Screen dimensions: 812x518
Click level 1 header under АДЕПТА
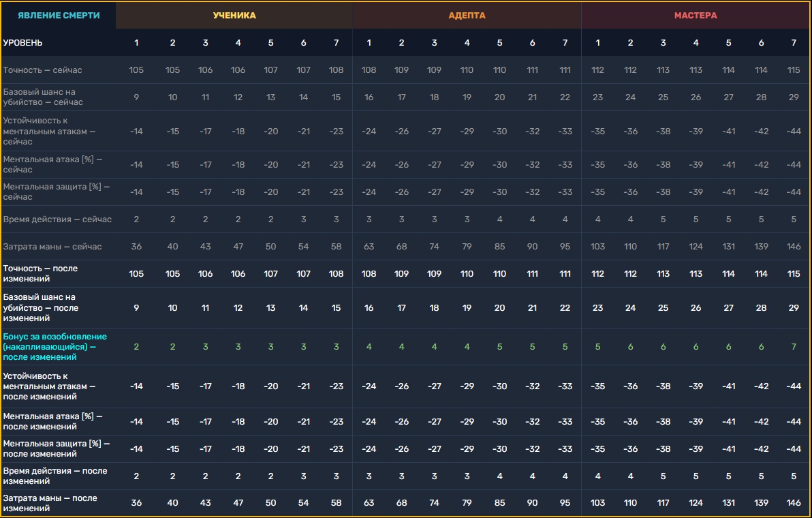click(369, 42)
